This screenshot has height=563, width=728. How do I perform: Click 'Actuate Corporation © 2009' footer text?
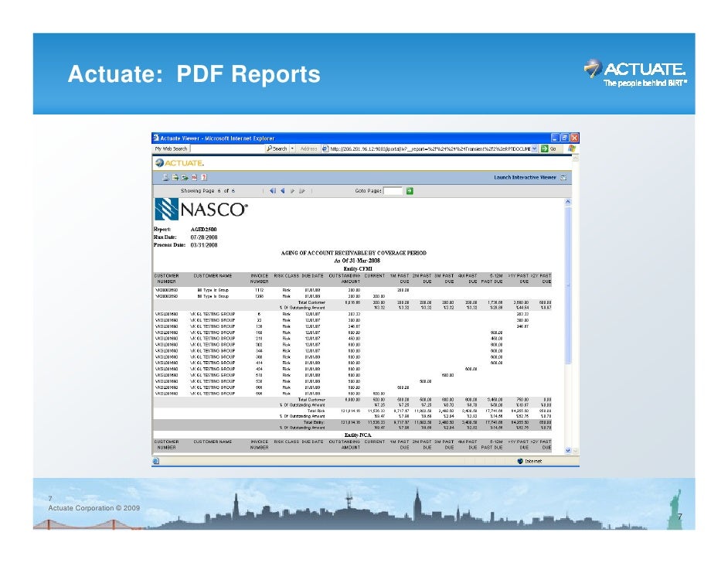point(94,508)
